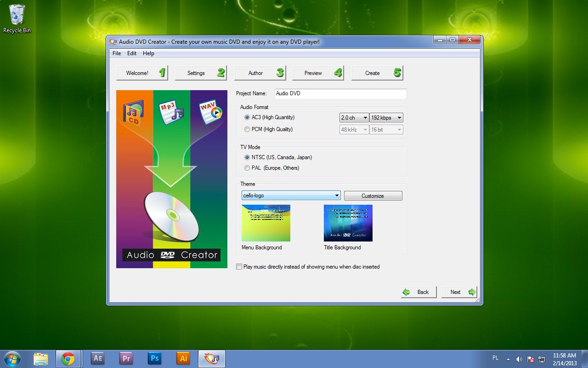This screenshot has height=368, width=588.
Task: Open the Action Center flag icon
Action: [x=531, y=359]
